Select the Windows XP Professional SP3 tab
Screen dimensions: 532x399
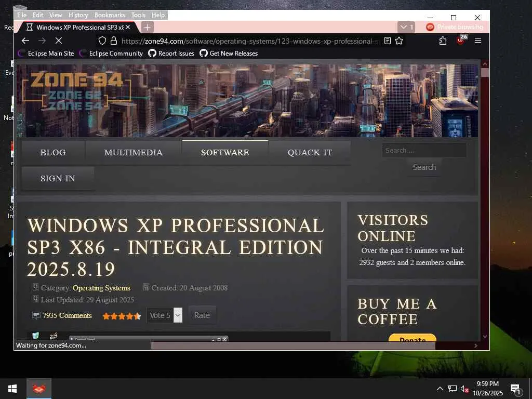(x=78, y=27)
